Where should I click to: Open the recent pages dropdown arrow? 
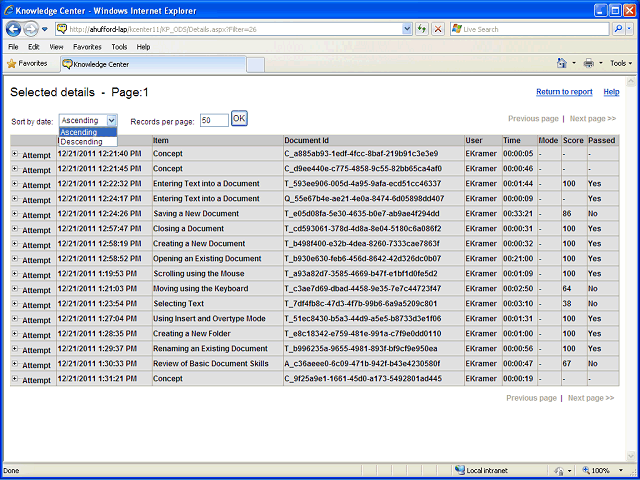45,29
